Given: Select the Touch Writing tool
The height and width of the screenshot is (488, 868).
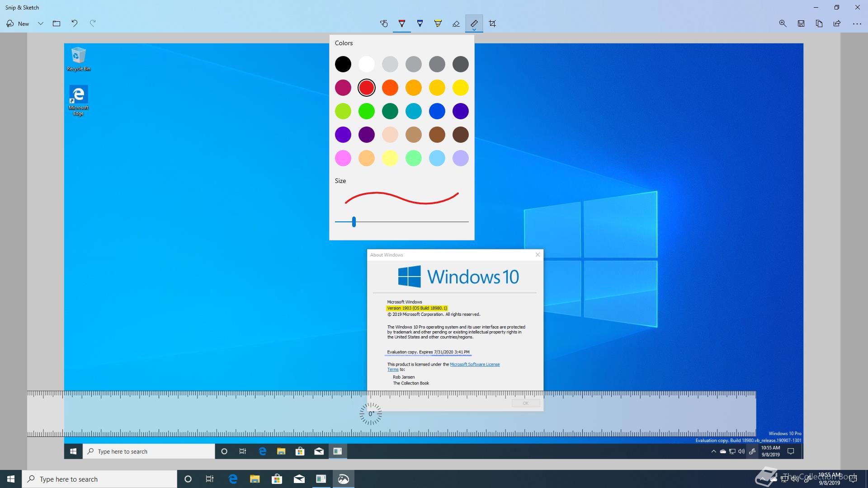Looking at the screenshot, I should (x=384, y=23).
